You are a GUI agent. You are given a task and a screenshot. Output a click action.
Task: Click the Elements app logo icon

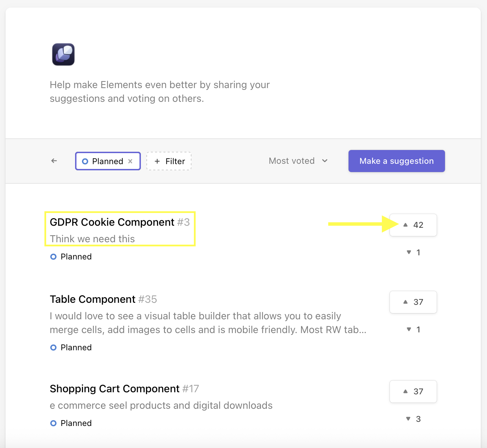tap(63, 54)
